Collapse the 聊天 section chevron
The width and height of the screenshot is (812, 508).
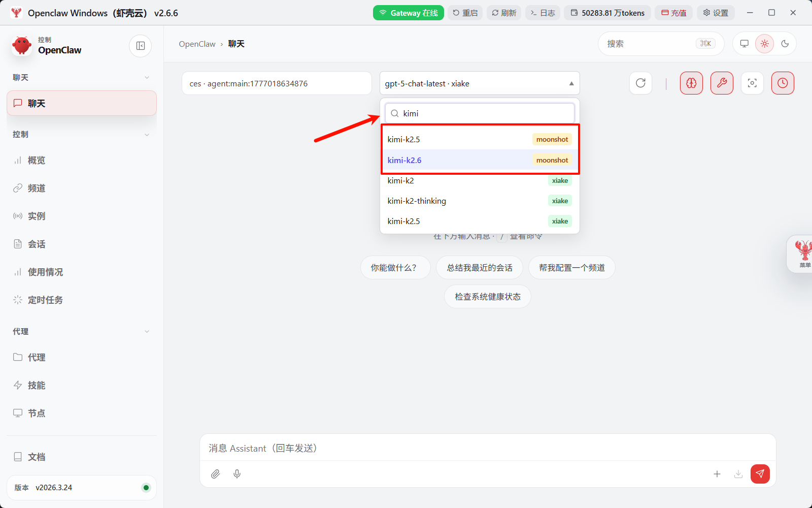point(147,78)
